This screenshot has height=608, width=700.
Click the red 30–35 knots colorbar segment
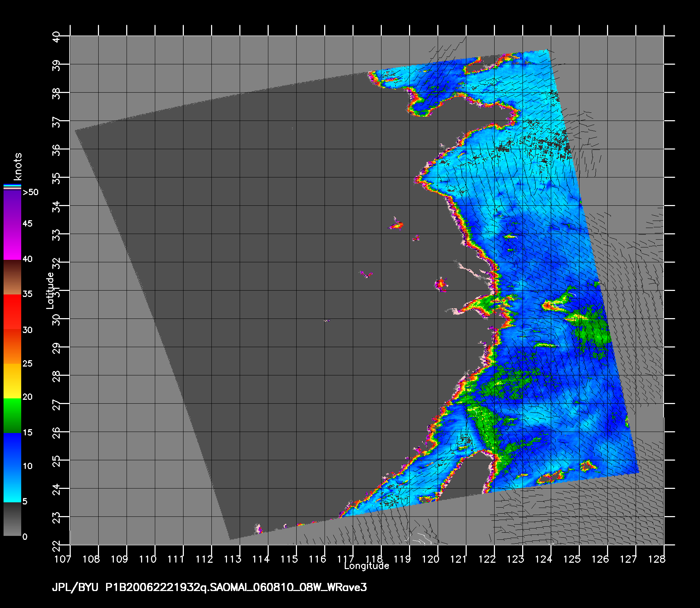[x=12, y=312]
